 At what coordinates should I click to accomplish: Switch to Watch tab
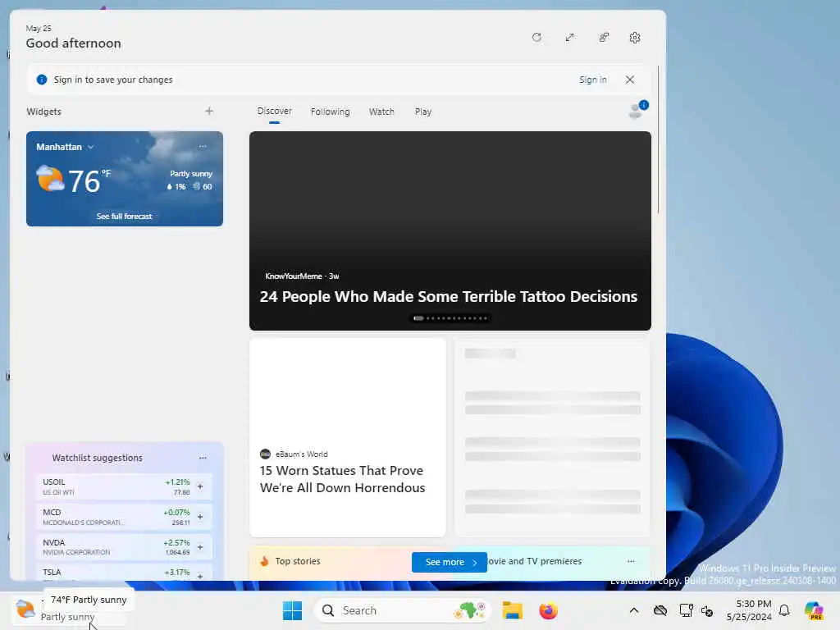tap(381, 112)
